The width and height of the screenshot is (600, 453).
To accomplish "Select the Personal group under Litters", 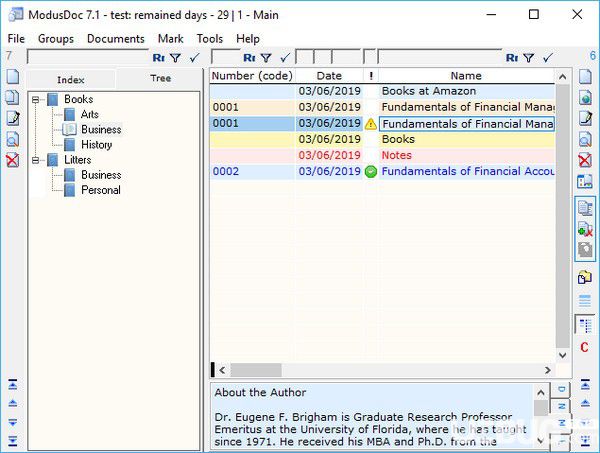I will tap(101, 190).
